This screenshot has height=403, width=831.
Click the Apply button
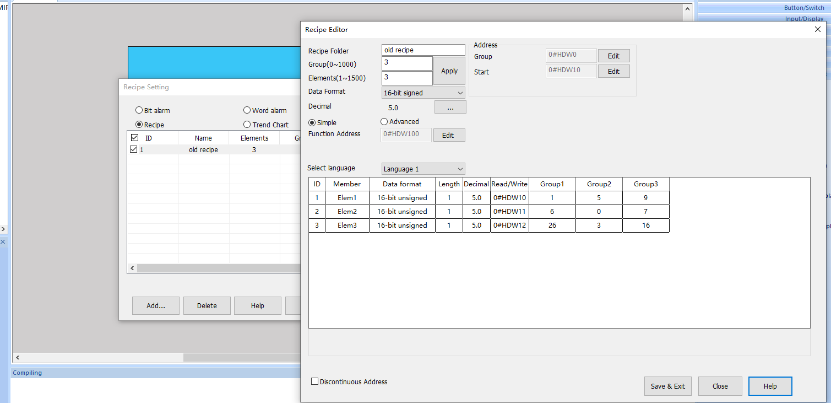449,71
